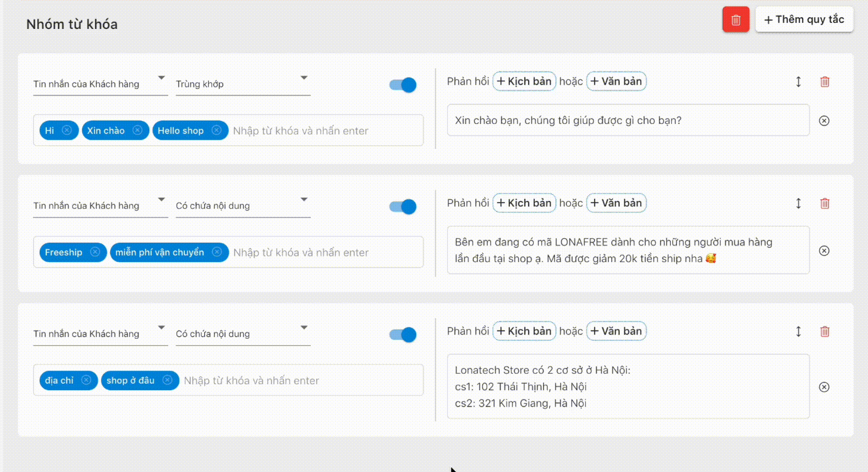Image resolution: width=868 pixels, height=472 pixels.
Task: Remove the 'miễn phí vận chuyển' keyword
Action: pos(217,252)
